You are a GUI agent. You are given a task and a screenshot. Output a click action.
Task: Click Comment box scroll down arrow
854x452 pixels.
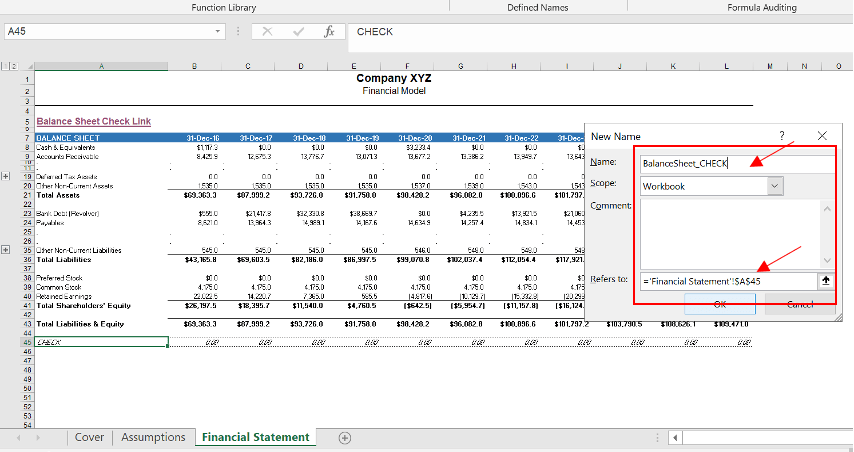[x=827, y=260]
